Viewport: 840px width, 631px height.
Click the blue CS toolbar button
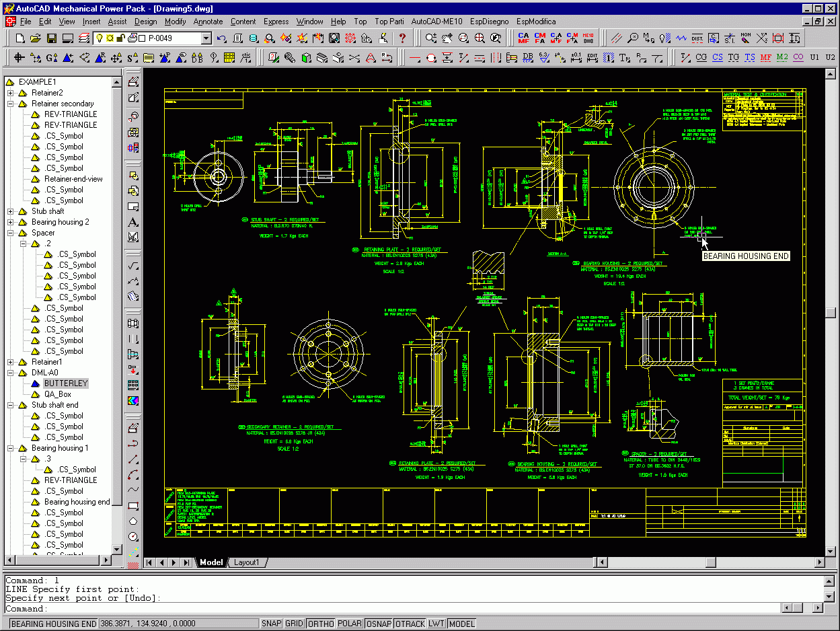[717, 57]
